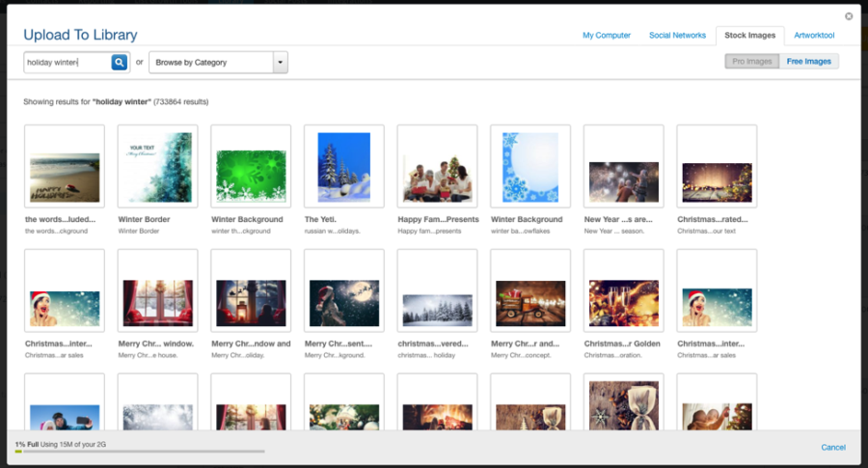The height and width of the screenshot is (468, 868).
Task: Click the storage usage progress bar
Action: pos(139,451)
